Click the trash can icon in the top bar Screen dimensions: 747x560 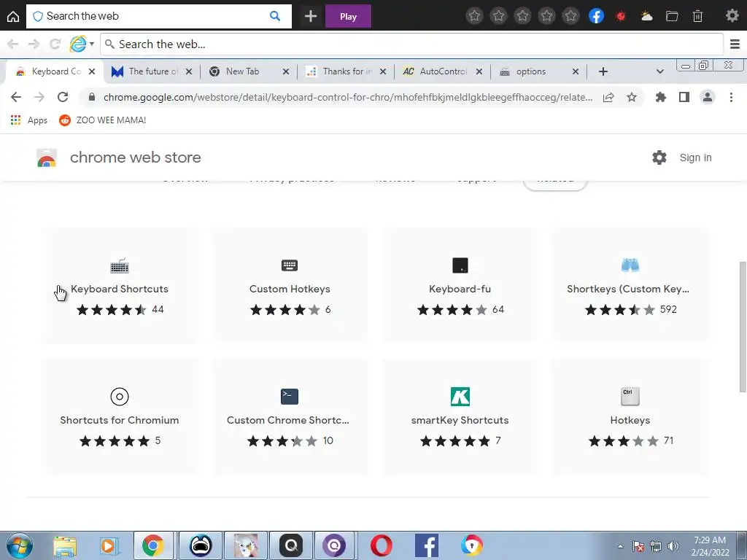(697, 16)
